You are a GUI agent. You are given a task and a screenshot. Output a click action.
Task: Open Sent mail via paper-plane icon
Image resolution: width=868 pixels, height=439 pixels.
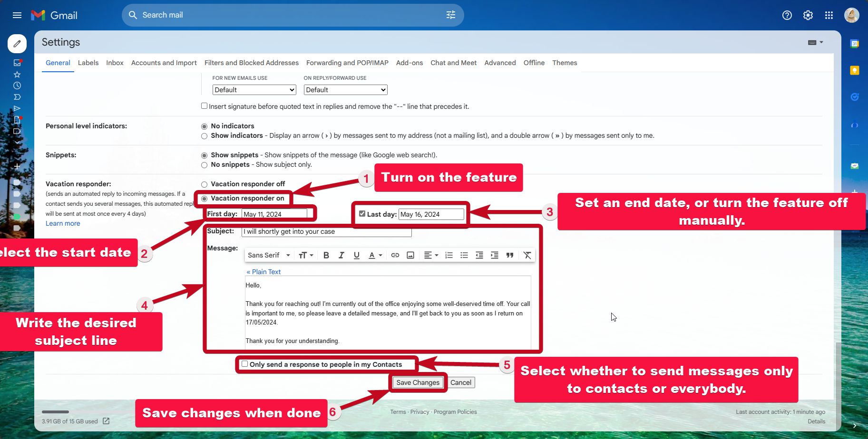pyautogui.click(x=17, y=108)
